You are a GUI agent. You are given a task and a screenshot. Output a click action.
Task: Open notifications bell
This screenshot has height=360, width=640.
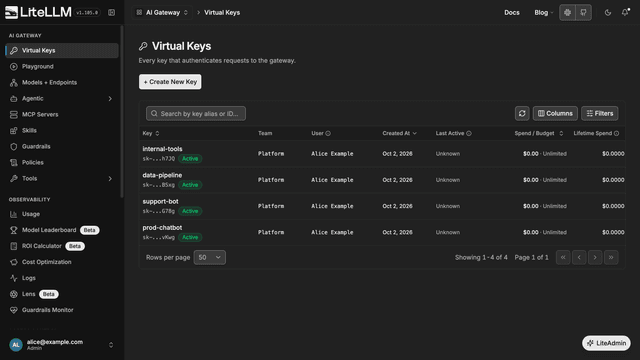tap(625, 13)
